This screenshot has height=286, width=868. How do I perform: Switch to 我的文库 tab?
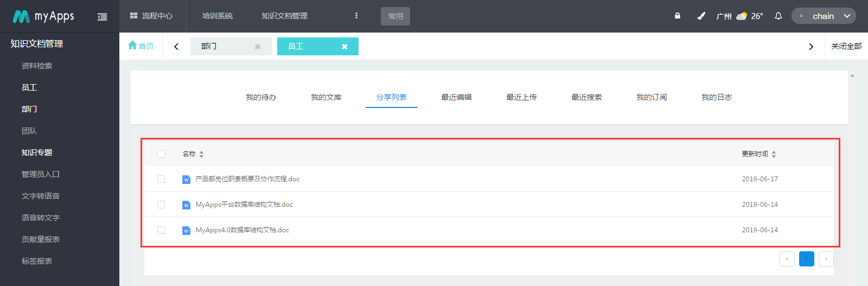click(x=326, y=97)
